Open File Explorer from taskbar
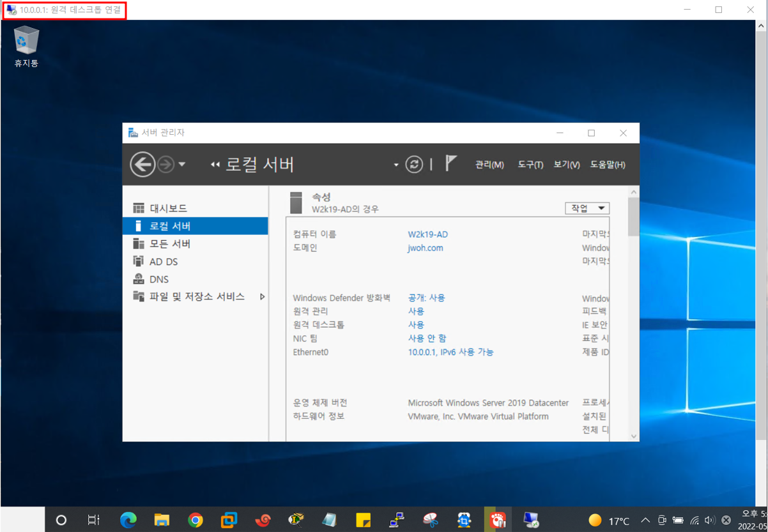 (x=162, y=520)
